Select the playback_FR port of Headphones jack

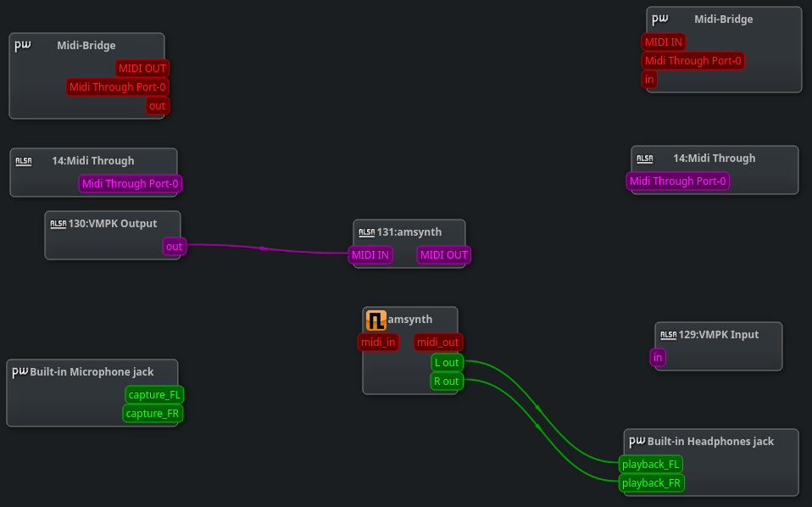pos(652,482)
